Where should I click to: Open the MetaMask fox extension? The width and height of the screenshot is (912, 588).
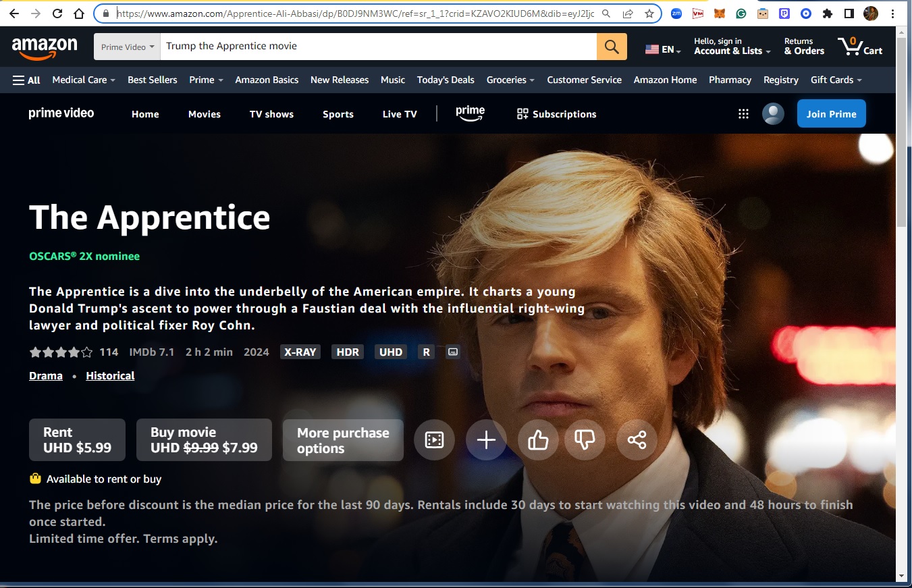720,13
